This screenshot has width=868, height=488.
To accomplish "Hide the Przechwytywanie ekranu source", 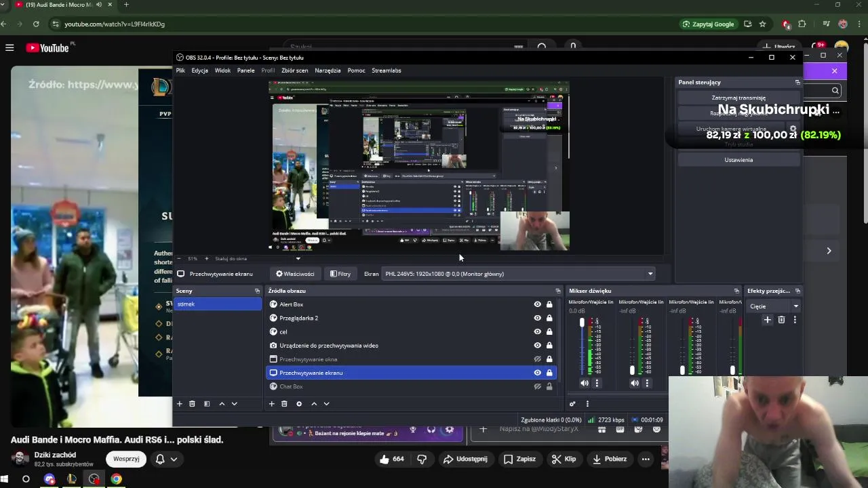I will click(538, 373).
